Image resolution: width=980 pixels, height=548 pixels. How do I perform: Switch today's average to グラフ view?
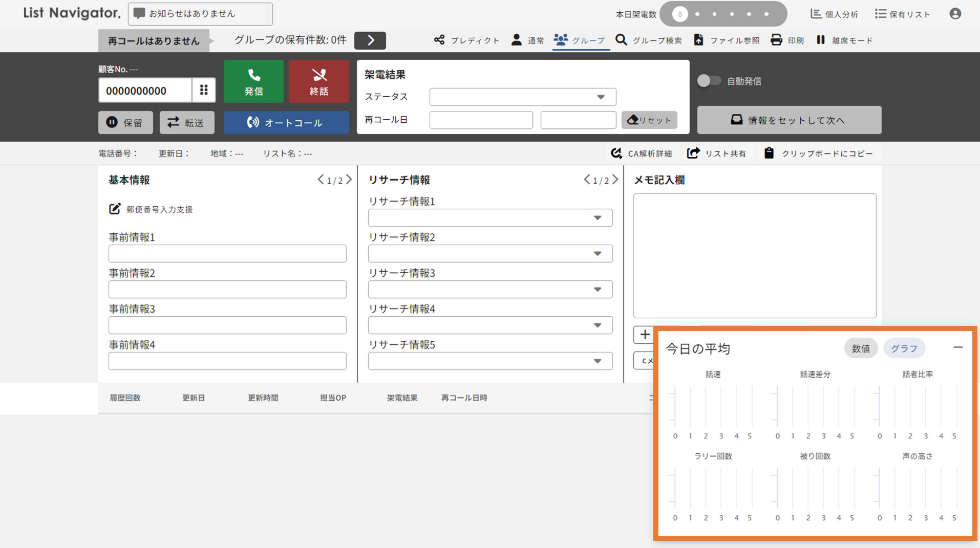pos(904,348)
